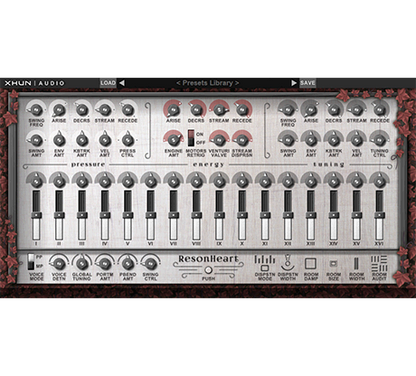Click the red energy ARISE knob
416x376 pixels.
[173, 109]
